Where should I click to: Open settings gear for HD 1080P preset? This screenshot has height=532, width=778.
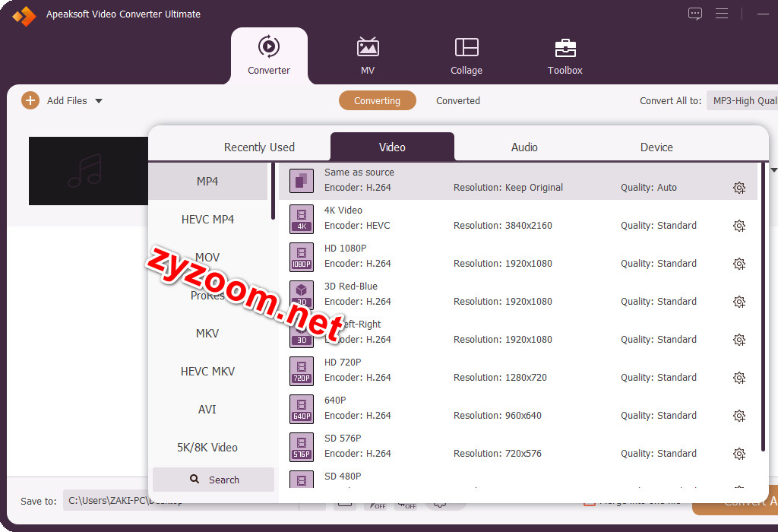point(739,264)
